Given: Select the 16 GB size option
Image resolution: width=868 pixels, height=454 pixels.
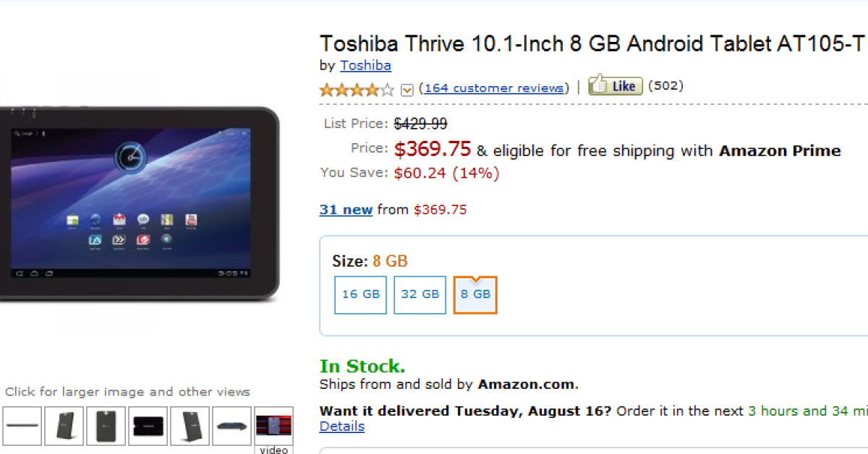Looking at the screenshot, I should 360,295.
